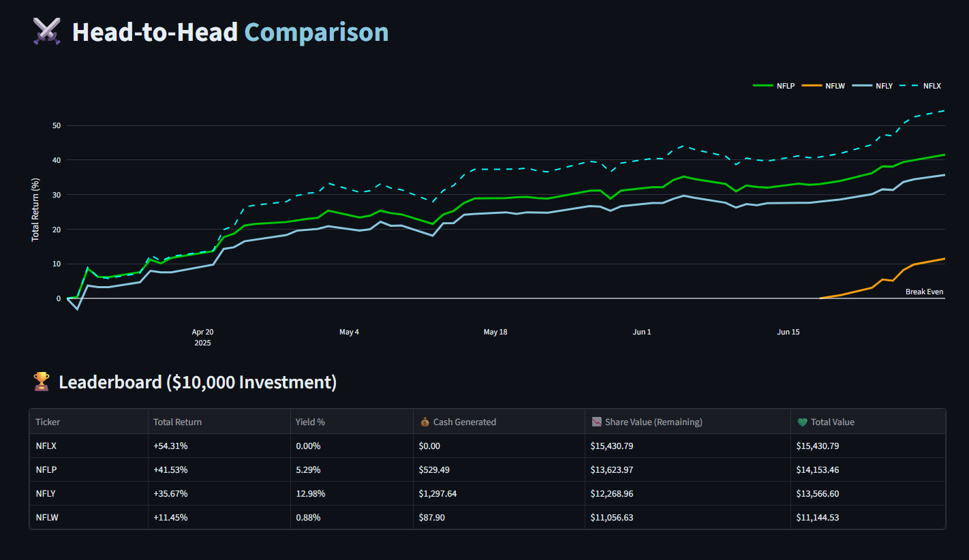Viewport: 969px width, 560px height.
Task: Click the Jun 1 x-axis tick label
Action: tap(642, 332)
